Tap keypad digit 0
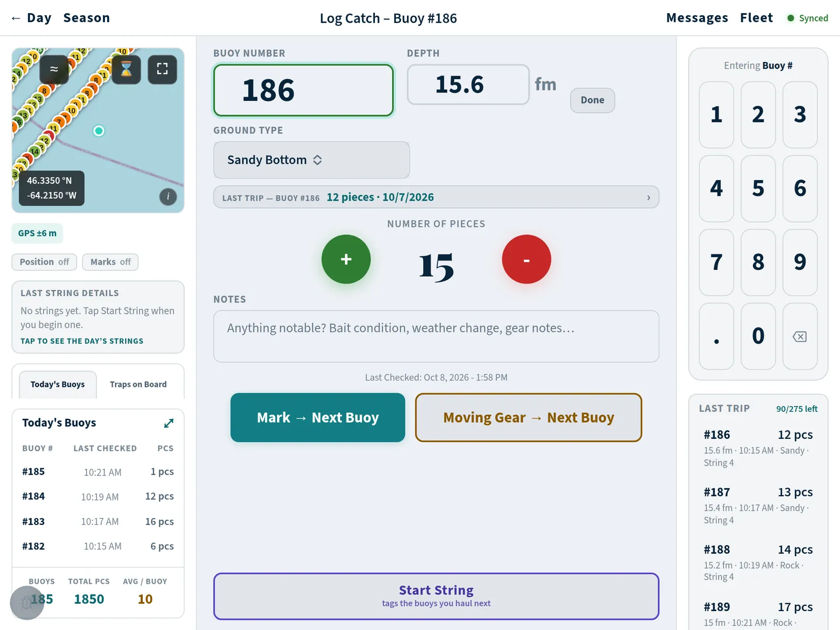This screenshot has width=840, height=630. (x=758, y=337)
